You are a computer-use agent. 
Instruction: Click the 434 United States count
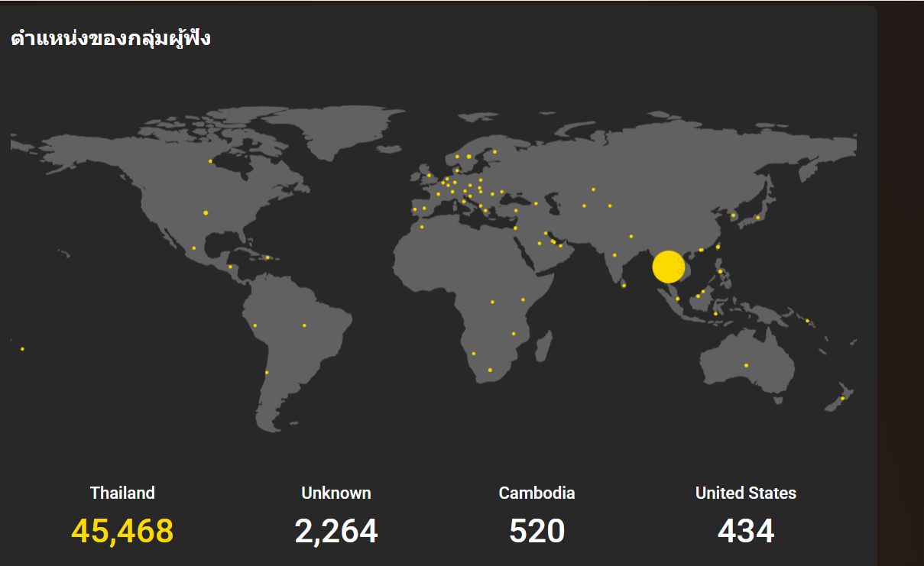(x=746, y=531)
